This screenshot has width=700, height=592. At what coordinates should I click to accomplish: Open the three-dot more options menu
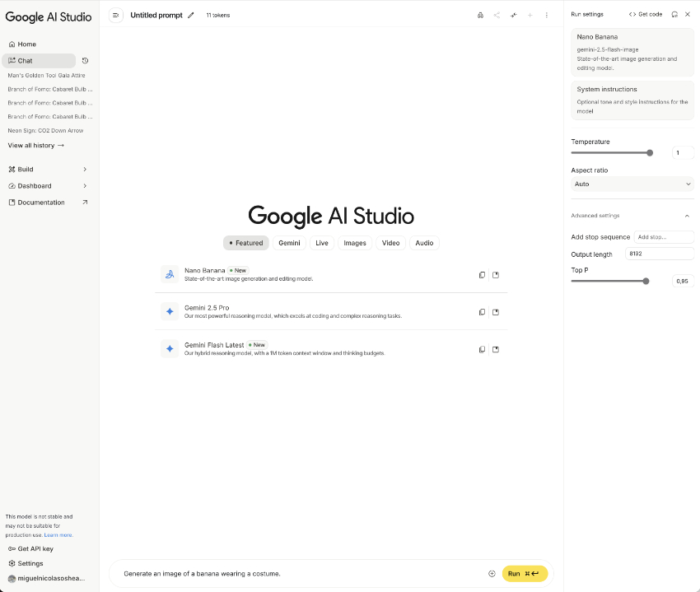click(546, 15)
